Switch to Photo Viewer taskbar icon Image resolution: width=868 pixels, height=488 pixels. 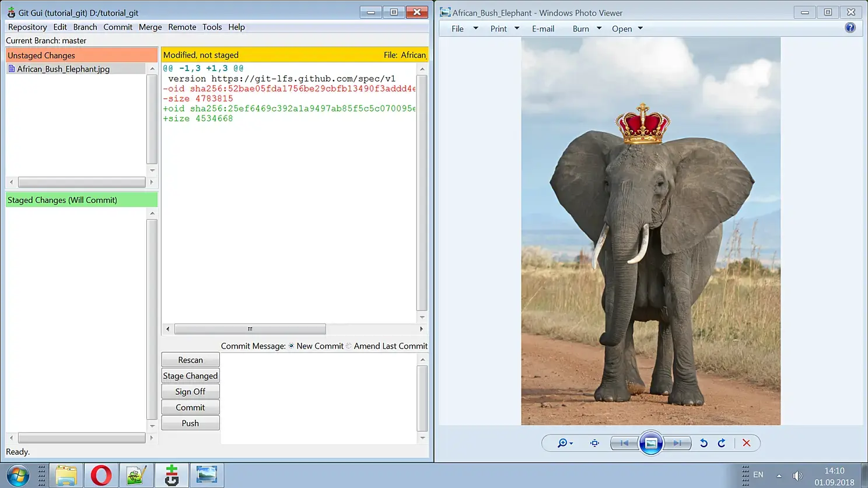(x=206, y=476)
